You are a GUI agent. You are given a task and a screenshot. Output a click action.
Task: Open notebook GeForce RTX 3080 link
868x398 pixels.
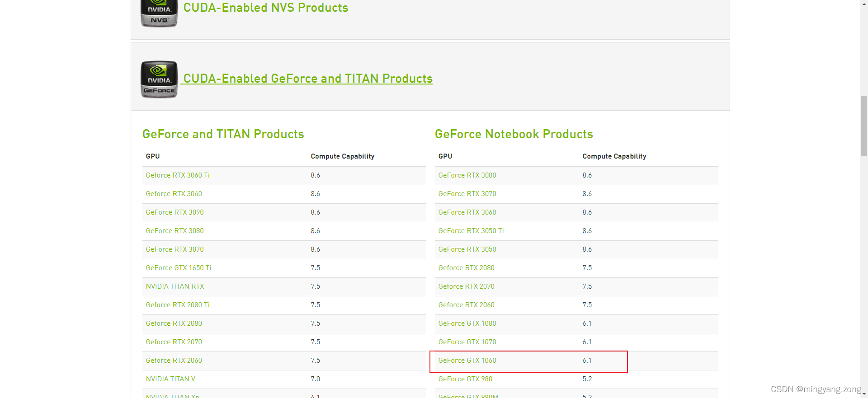coord(467,175)
